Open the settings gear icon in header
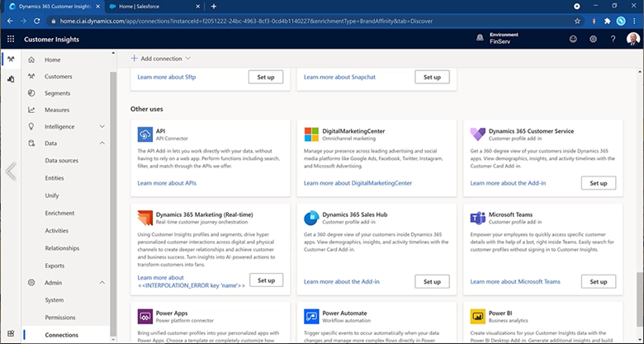Image resolution: width=644 pixels, height=344 pixels. coord(593,39)
